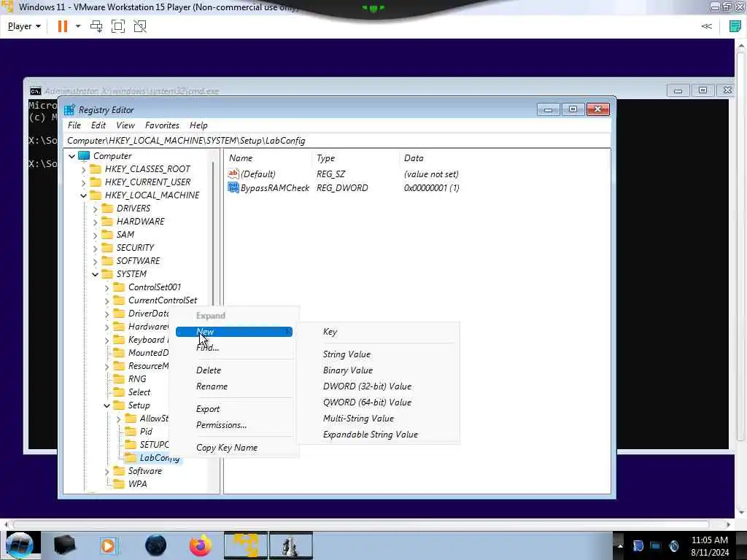Select Binary Value in the New submenu

(x=379, y=370)
